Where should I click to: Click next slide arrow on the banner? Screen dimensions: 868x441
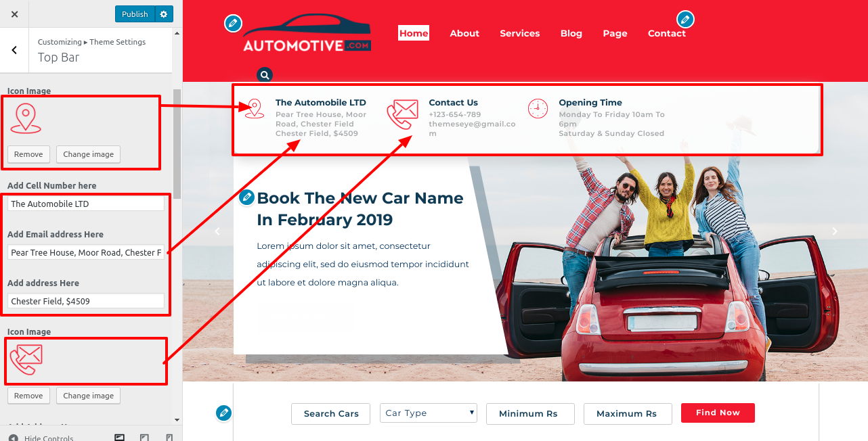(x=835, y=231)
